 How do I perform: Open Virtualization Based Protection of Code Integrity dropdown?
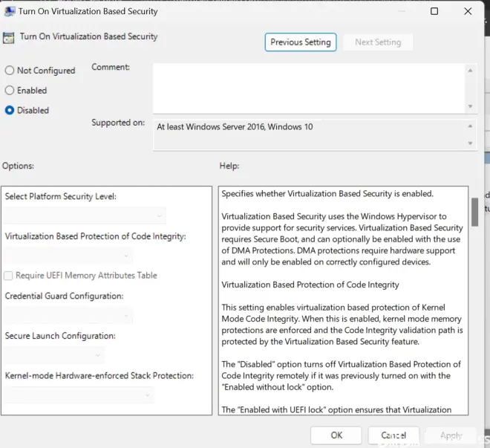[x=68, y=256]
